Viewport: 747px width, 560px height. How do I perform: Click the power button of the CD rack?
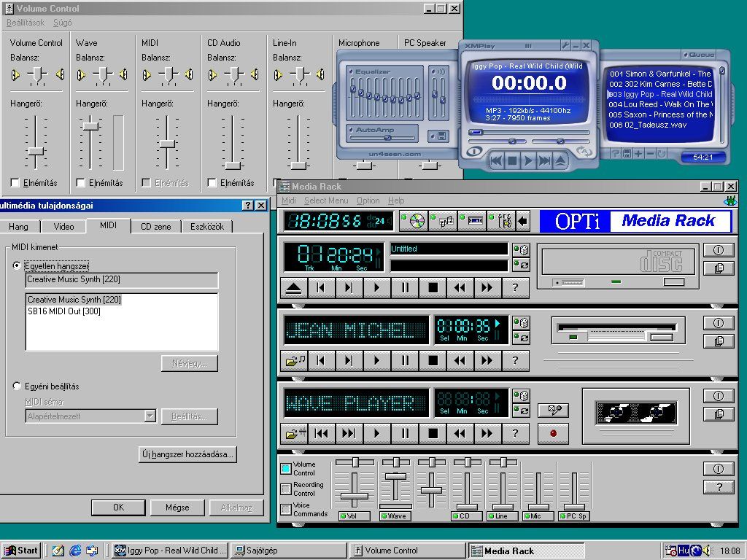click(x=719, y=250)
